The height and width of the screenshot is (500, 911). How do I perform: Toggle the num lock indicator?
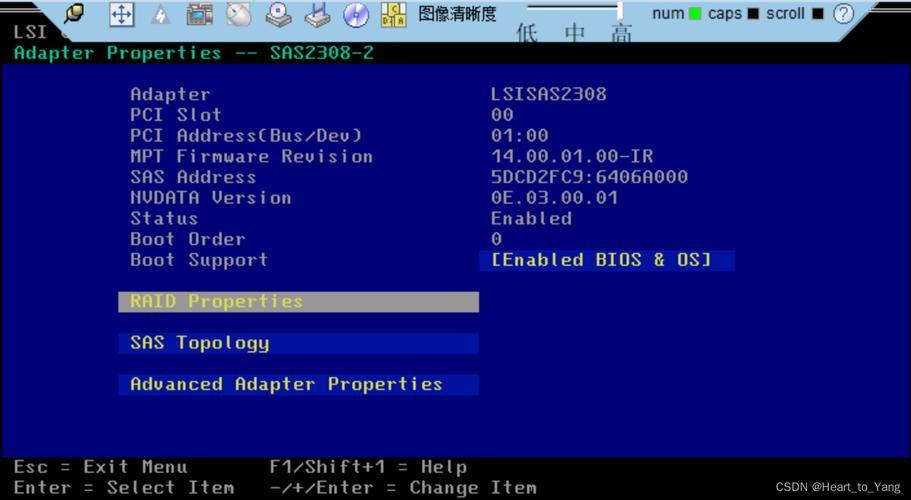pyautogui.click(x=695, y=14)
